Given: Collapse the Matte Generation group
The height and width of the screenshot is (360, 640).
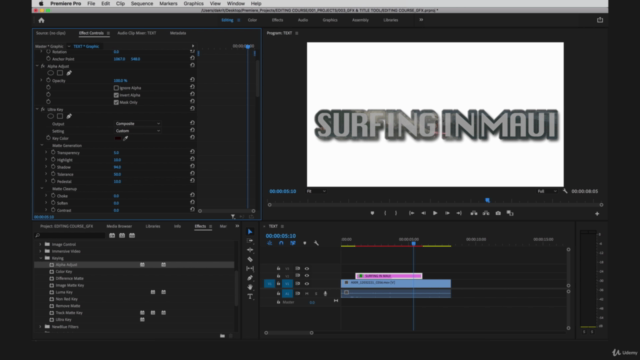Looking at the screenshot, I should [42, 145].
